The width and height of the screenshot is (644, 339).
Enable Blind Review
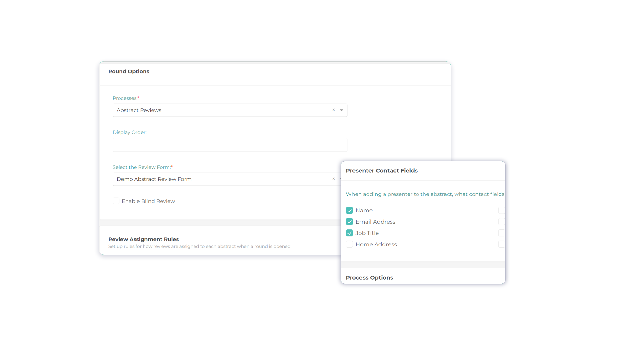(116, 201)
